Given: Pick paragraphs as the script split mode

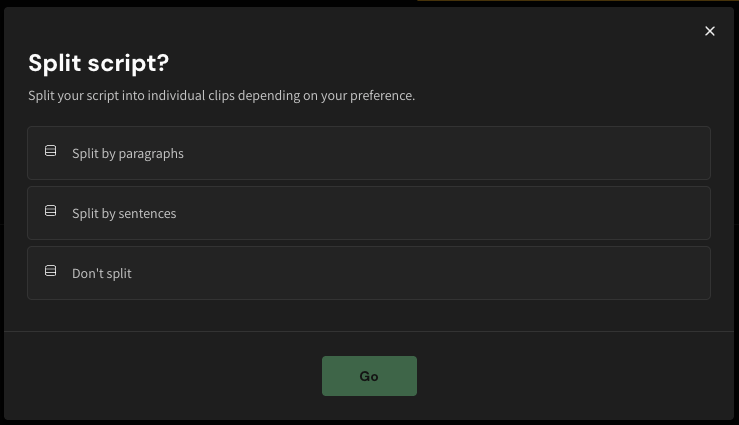Looking at the screenshot, I should 368,153.
